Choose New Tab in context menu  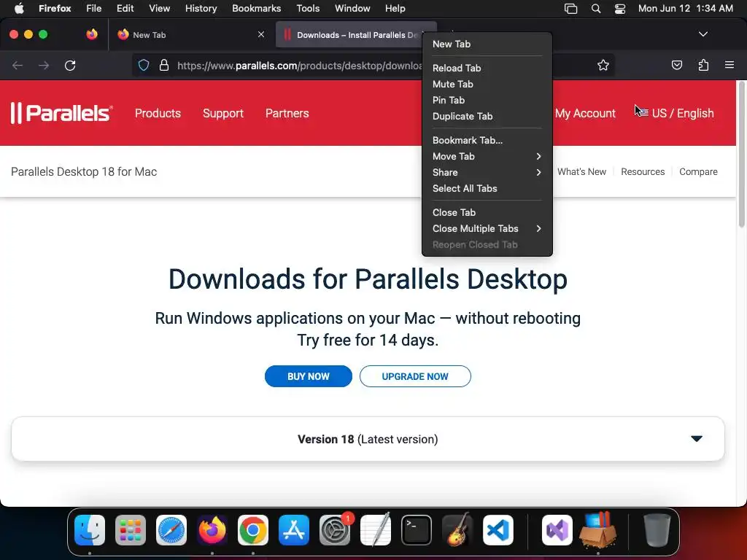[487, 44]
